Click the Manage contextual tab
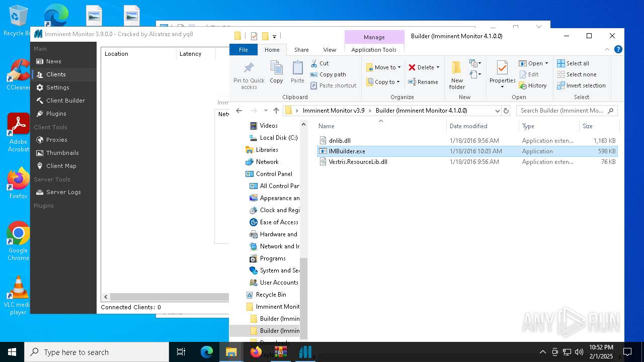Viewport: 644px width, 362px height. (374, 37)
